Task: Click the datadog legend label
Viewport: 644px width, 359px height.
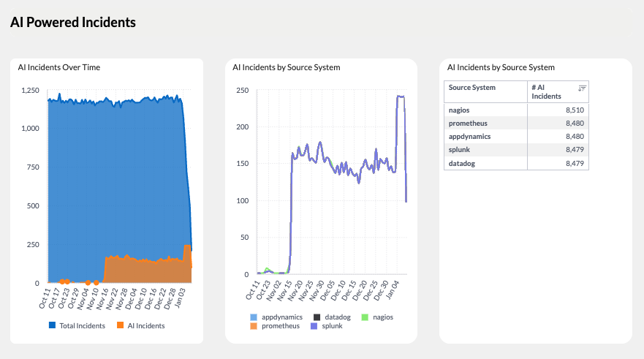Action: (x=338, y=317)
